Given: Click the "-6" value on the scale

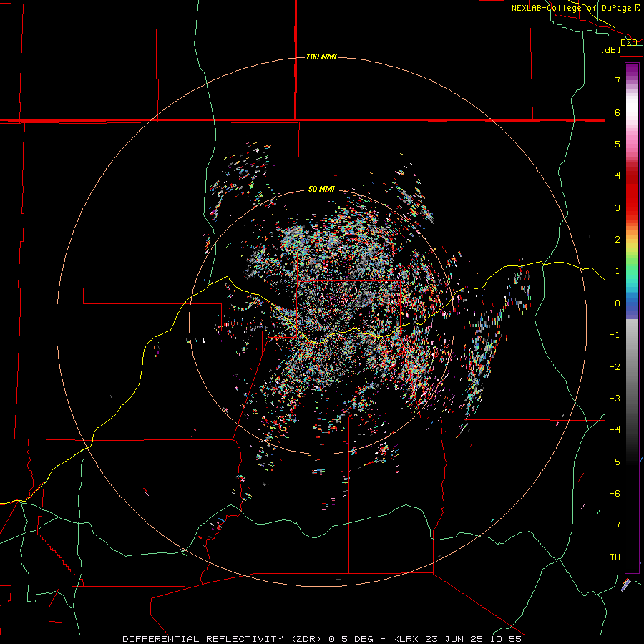Looking at the screenshot, I should 615,494.
